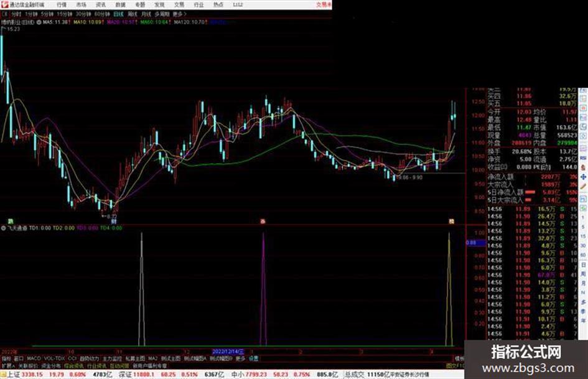
Task: Click the MA60 moving average value
Action: pyautogui.click(x=155, y=22)
